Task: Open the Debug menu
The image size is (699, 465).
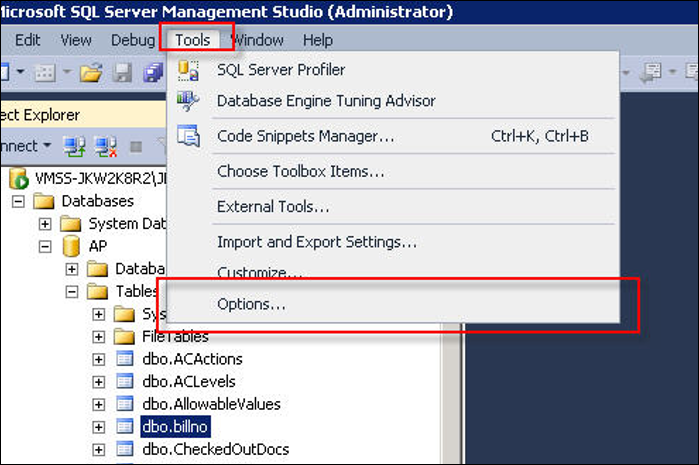Action: [x=133, y=40]
